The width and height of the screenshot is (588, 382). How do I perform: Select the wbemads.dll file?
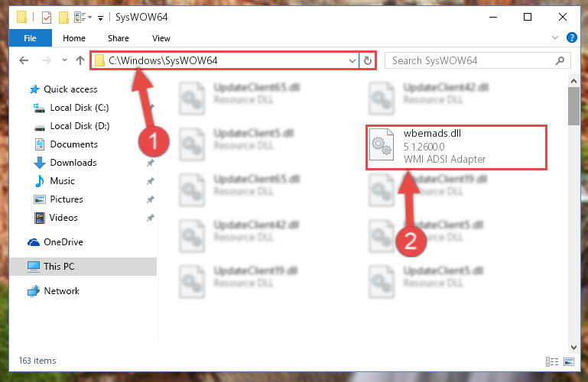pos(456,147)
